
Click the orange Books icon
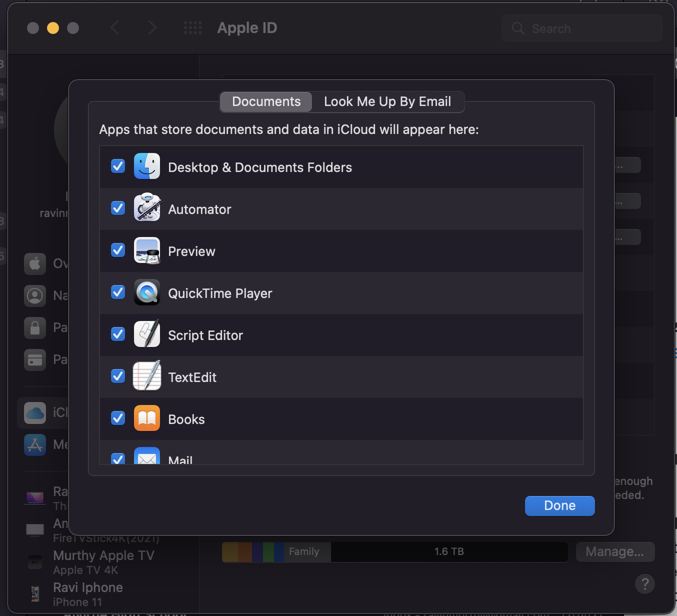click(x=147, y=418)
